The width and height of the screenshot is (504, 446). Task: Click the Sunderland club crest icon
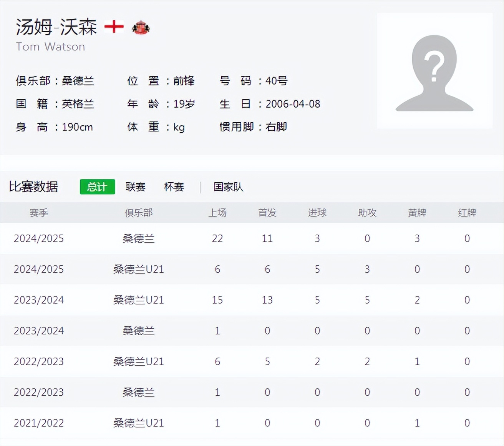coord(141,27)
